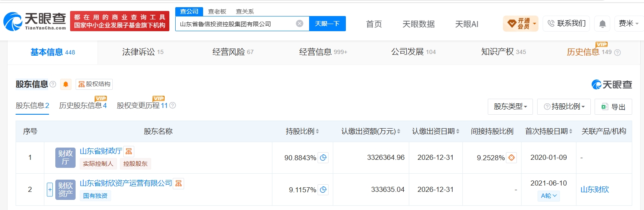Open pie chart icon for 9.1157% share
The image size is (644, 210).
click(x=323, y=190)
